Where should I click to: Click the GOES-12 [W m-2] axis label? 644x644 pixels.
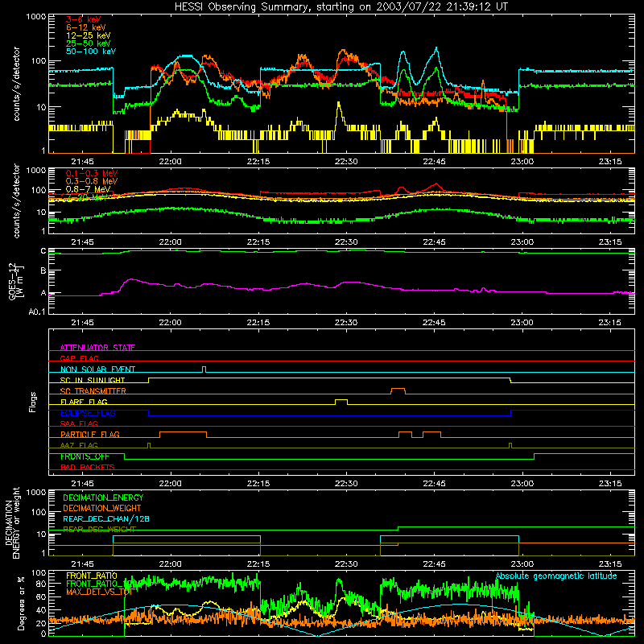click(16, 281)
